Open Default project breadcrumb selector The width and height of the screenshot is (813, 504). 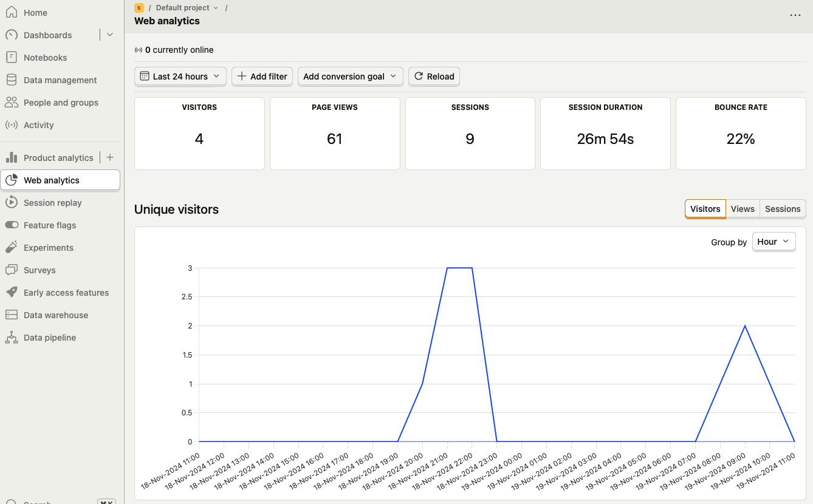(x=187, y=8)
